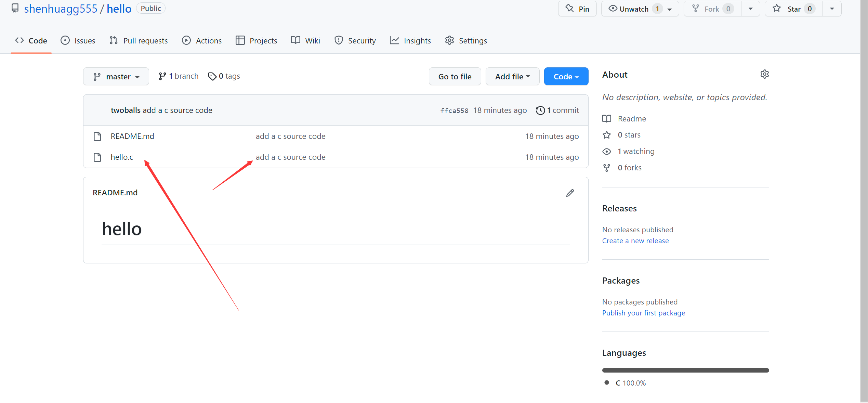Screen dimensions: 868x403
Task: Expand the master branch selector
Action: tap(116, 76)
